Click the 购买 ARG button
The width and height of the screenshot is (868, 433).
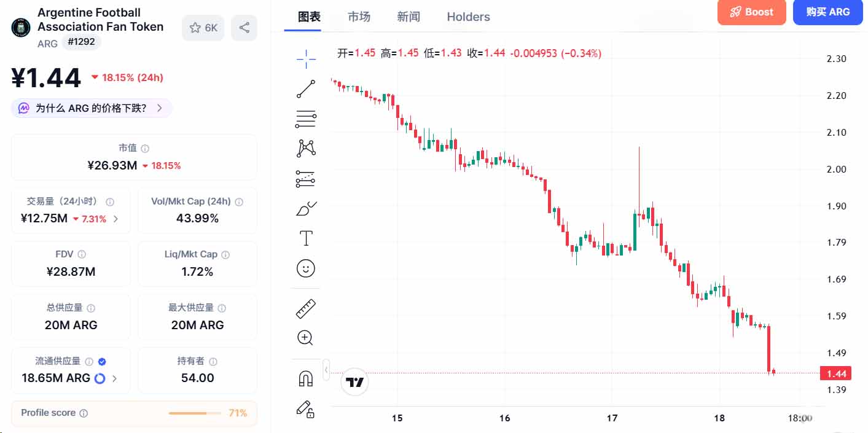point(827,12)
